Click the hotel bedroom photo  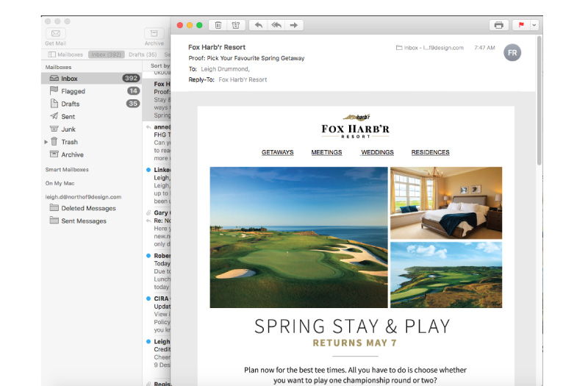[446, 201]
